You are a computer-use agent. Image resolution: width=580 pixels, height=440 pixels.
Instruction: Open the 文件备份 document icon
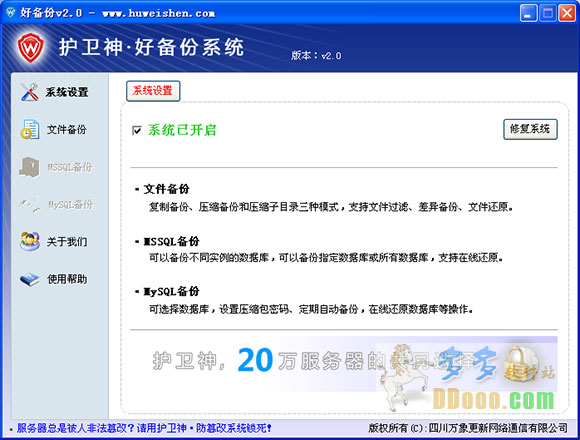tap(30, 129)
